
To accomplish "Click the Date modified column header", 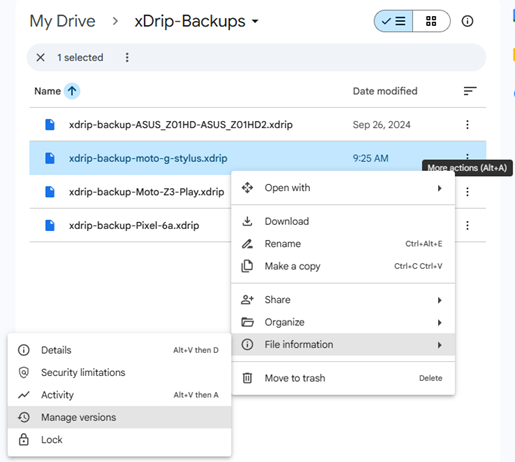I will [x=385, y=91].
